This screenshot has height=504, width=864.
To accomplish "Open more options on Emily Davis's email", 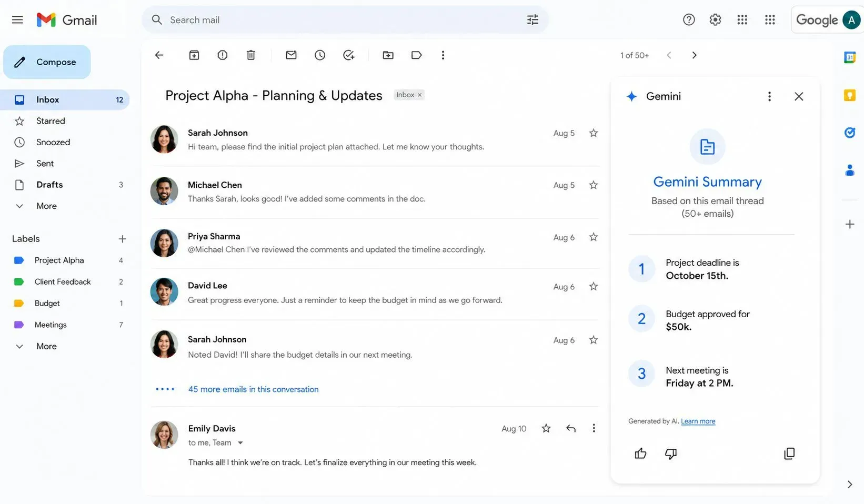I will 594,428.
